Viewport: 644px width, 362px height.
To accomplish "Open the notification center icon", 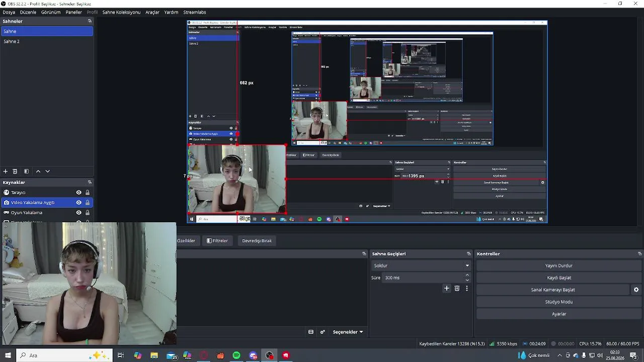I will [634, 355].
